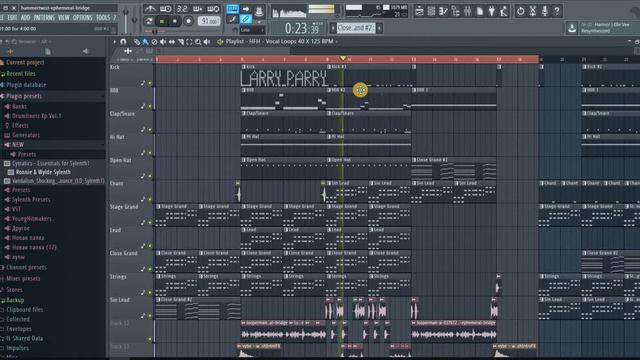640x360 pixels.
Task: Open the TOOLS menu
Action: pos(103,18)
